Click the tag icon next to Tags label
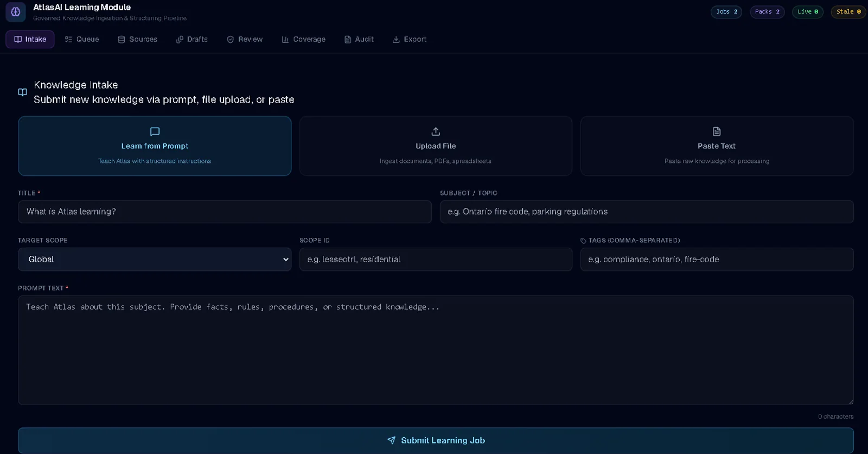868x454 pixels. [x=583, y=241]
